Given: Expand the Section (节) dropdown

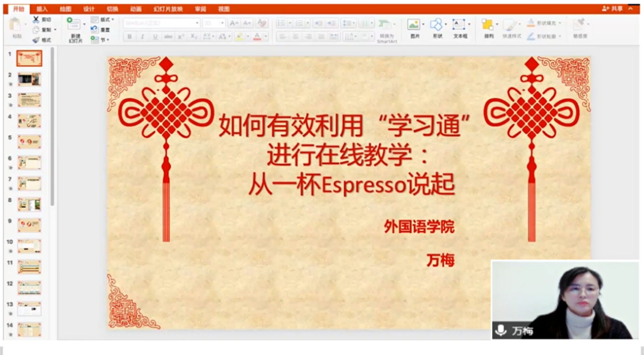Looking at the screenshot, I should click(x=108, y=40).
